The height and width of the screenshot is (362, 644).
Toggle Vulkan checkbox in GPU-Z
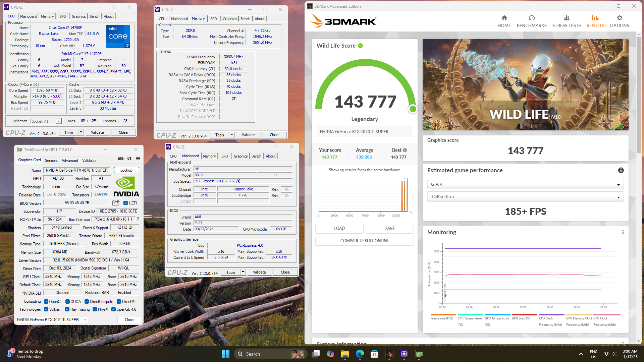point(46,309)
